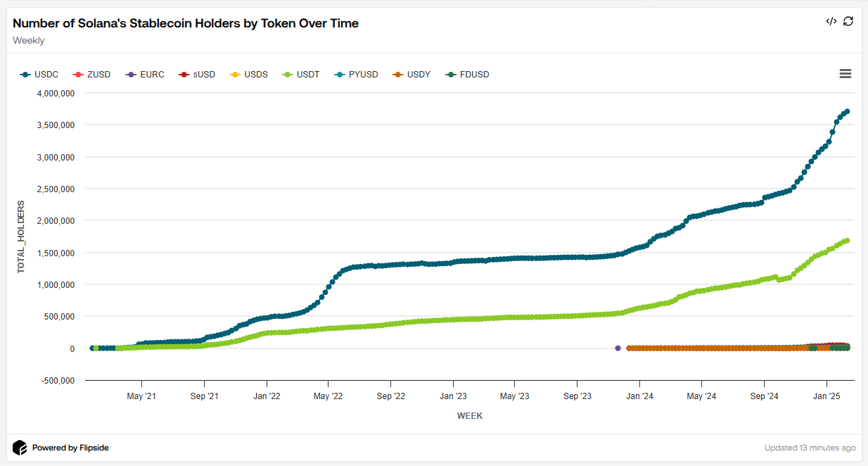Click the embed code icon
The height and width of the screenshot is (466, 868).
coord(831,21)
